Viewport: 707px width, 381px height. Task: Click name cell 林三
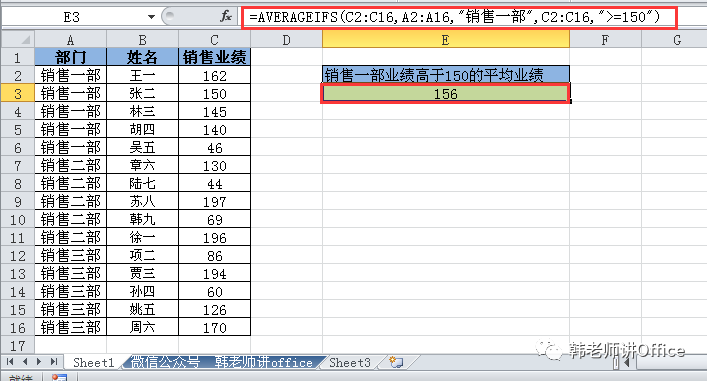tap(142, 111)
